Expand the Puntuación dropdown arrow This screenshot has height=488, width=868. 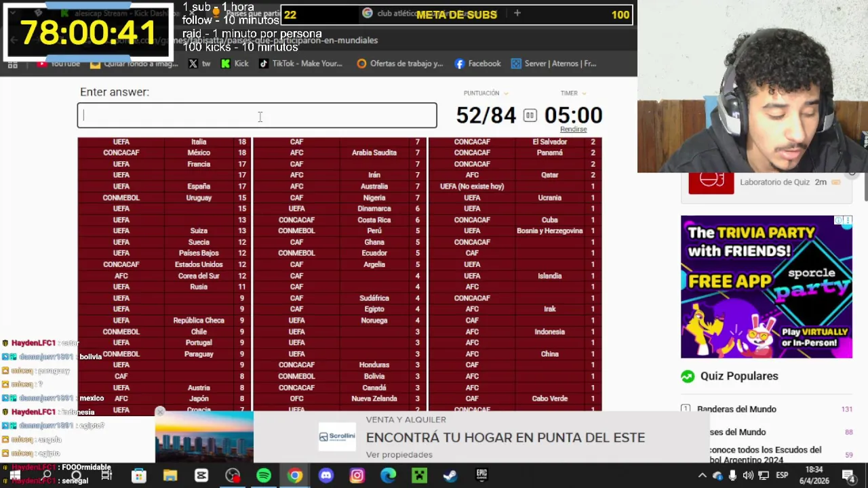[x=506, y=94]
